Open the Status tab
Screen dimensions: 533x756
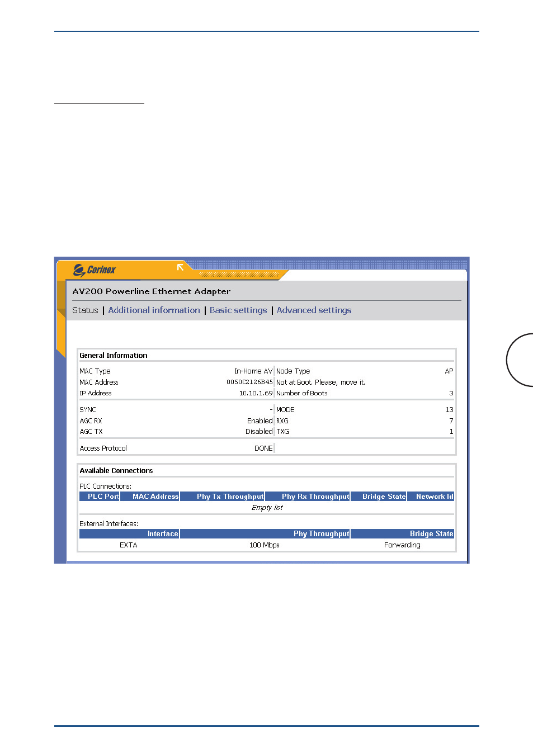85,310
